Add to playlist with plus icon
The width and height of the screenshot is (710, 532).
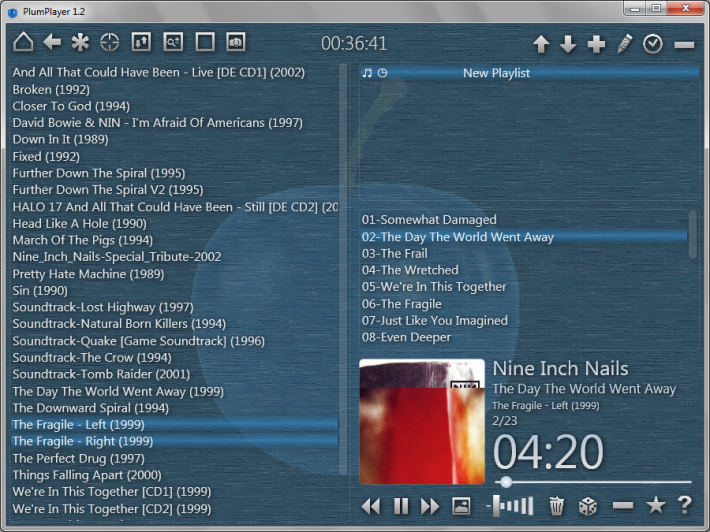pyautogui.click(x=596, y=44)
